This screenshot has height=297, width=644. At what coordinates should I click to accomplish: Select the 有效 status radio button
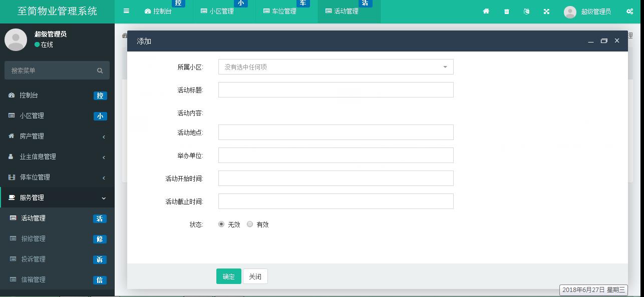coord(250,224)
